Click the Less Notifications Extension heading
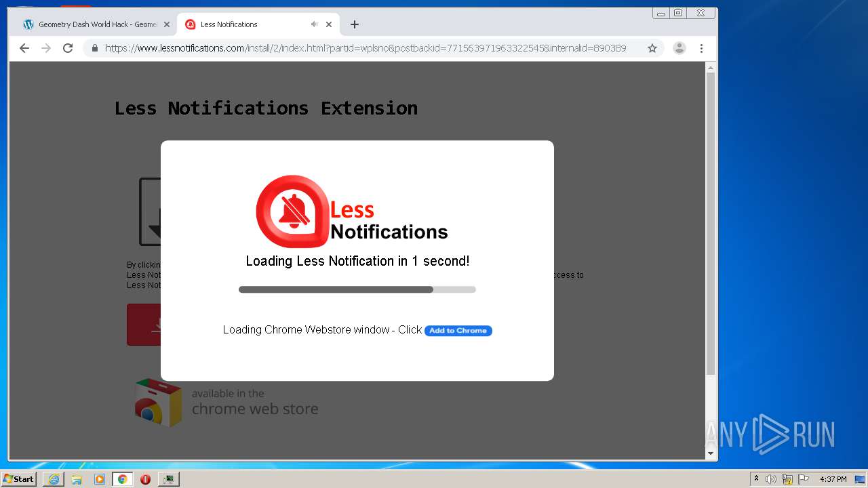This screenshot has height=488, width=868. tap(266, 108)
